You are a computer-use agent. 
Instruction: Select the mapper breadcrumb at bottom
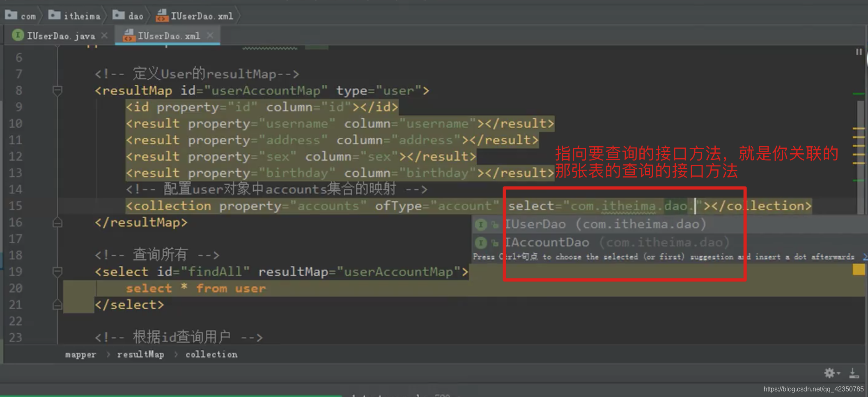[x=80, y=354]
